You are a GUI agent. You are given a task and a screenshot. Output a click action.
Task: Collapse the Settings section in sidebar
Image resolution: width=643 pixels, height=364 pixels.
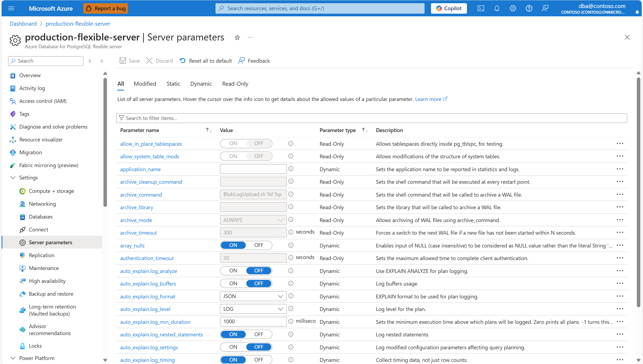tap(13, 178)
